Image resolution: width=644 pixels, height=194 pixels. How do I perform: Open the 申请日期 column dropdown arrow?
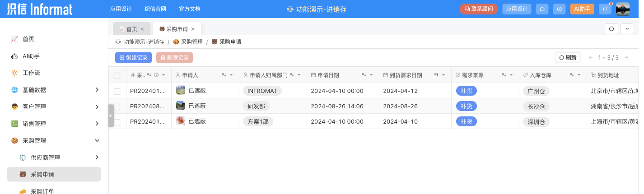371,75
